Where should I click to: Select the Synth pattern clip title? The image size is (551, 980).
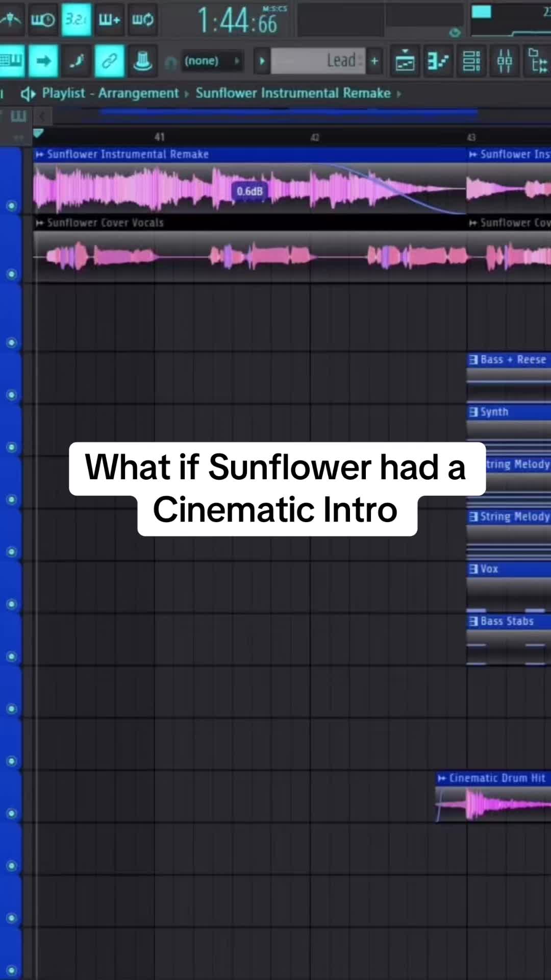494,412
